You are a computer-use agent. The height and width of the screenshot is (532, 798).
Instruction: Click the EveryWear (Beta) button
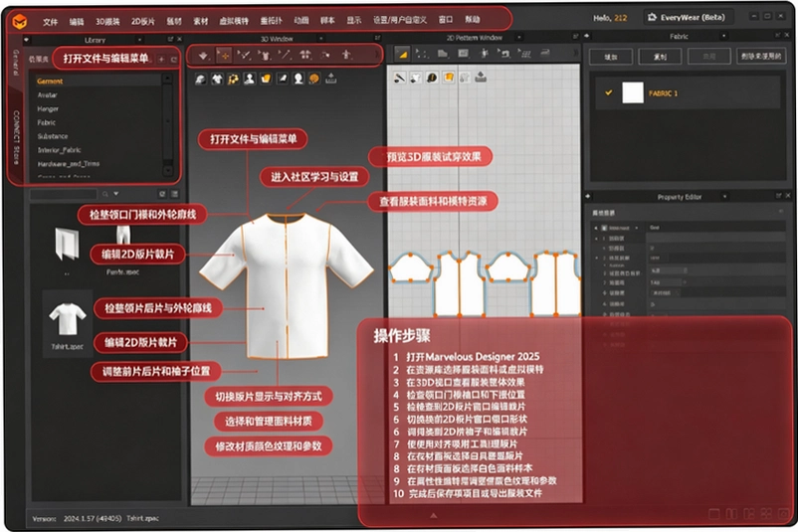pyautogui.click(x=688, y=17)
